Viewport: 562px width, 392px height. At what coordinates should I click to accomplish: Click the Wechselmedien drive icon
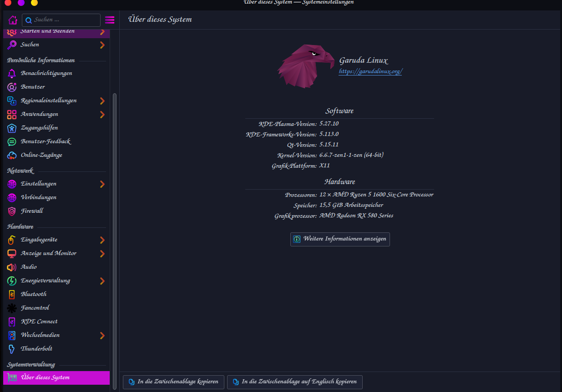click(12, 335)
